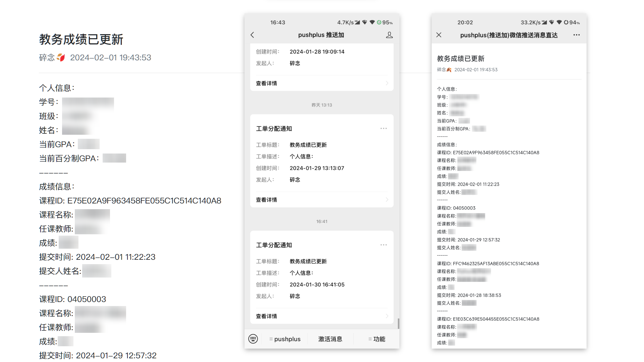
Task: Tap 激活消息 in the bottom menu bar
Action: (330, 339)
